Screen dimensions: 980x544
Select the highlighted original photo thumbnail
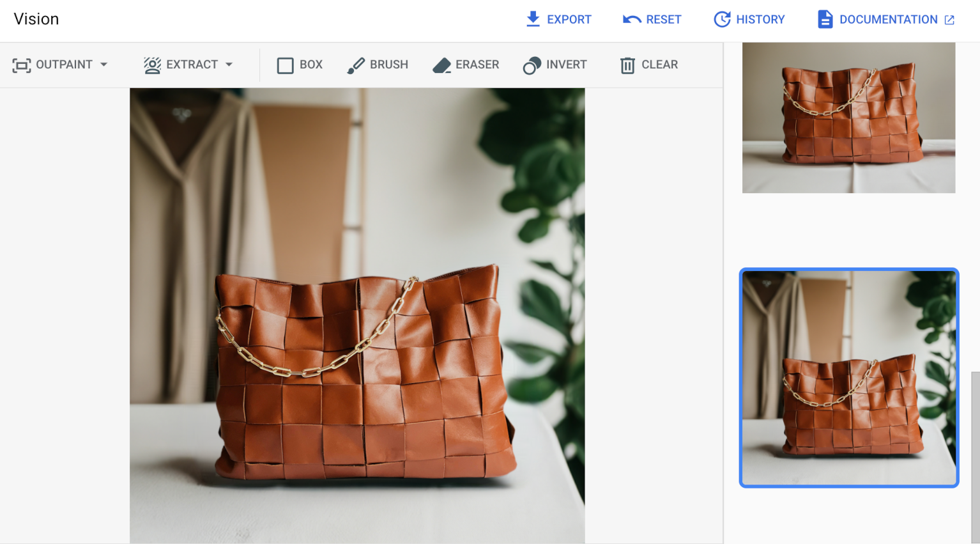click(848, 377)
